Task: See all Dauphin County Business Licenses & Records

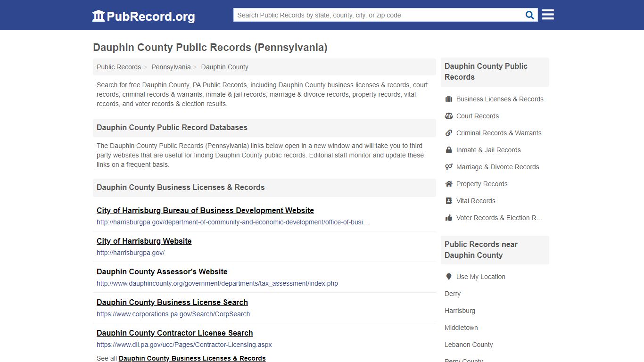Action: coord(192,358)
